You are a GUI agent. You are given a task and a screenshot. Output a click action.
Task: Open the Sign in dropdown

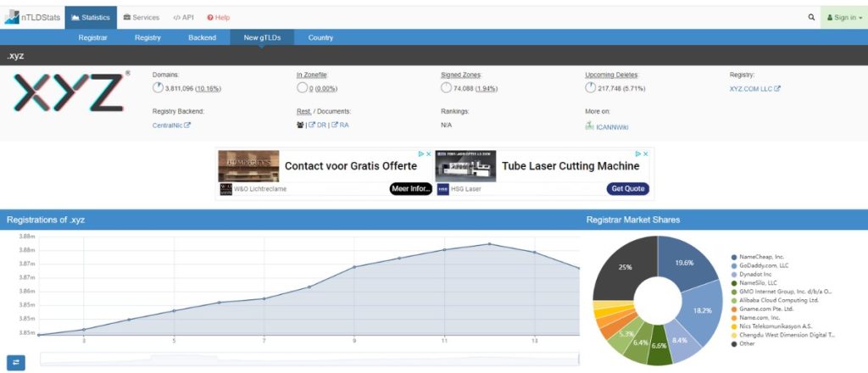click(843, 17)
